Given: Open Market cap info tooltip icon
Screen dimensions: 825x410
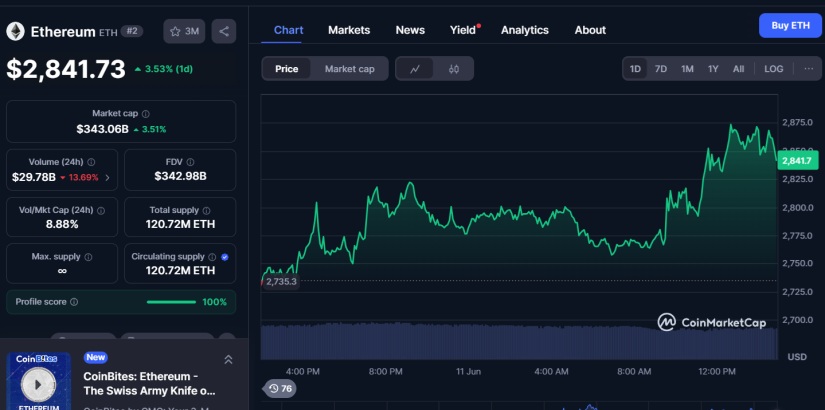Looking at the screenshot, I should 146,115.
